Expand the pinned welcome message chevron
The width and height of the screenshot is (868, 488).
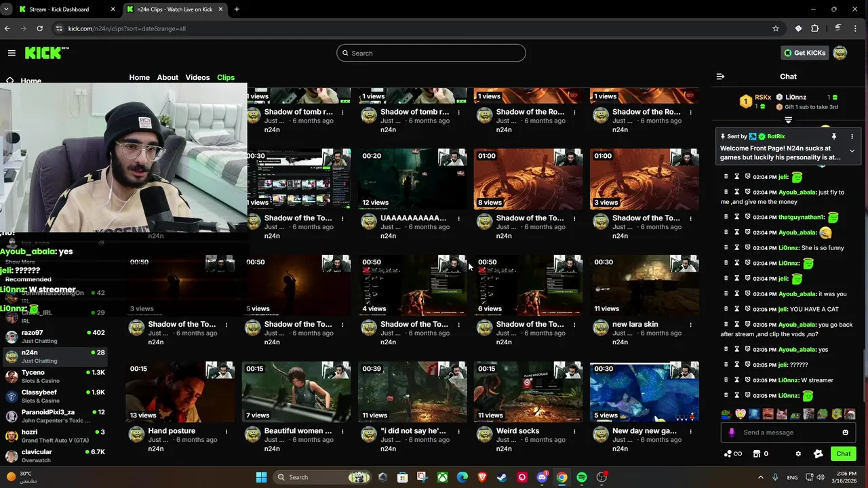coord(852,151)
